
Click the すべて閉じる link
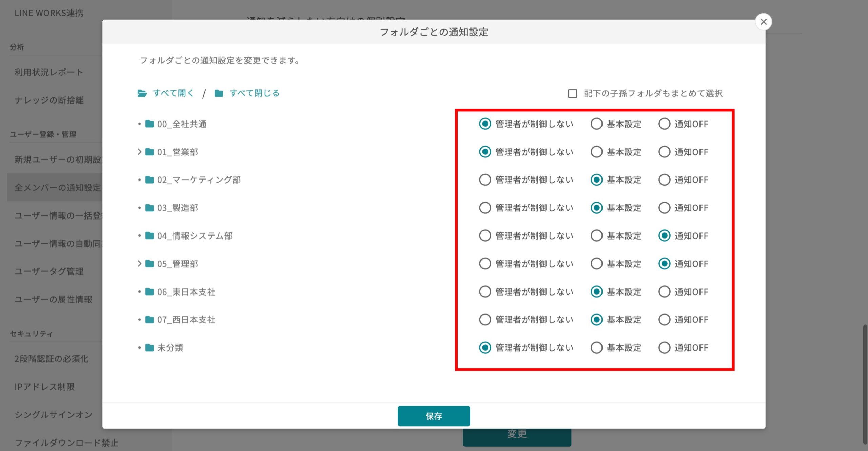point(255,93)
